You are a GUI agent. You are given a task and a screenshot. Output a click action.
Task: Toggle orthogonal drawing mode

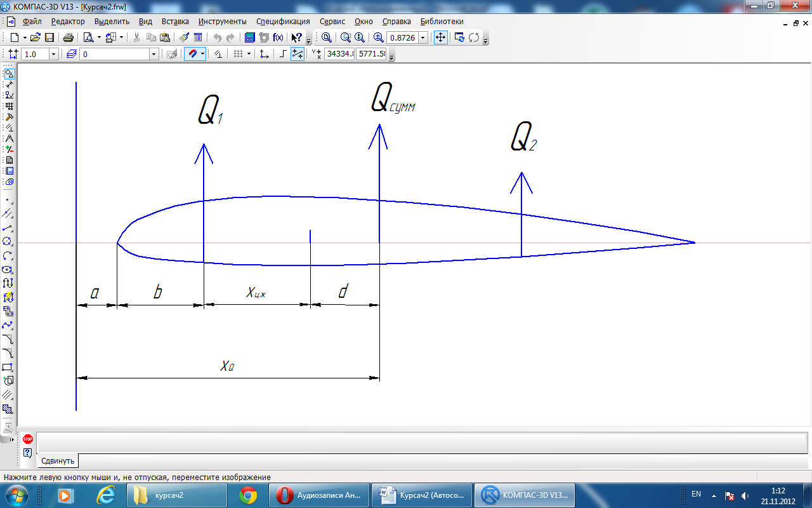click(283, 54)
